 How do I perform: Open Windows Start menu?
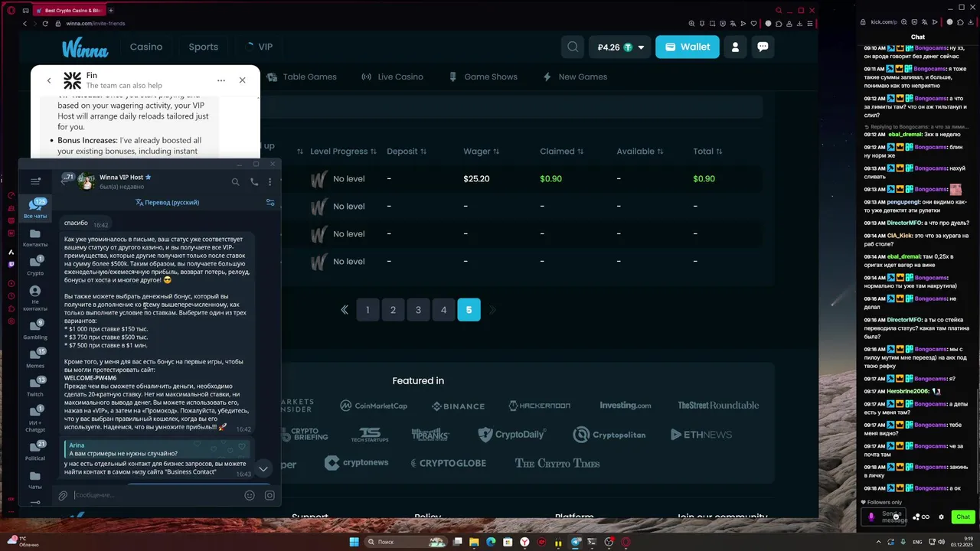click(x=354, y=542)
